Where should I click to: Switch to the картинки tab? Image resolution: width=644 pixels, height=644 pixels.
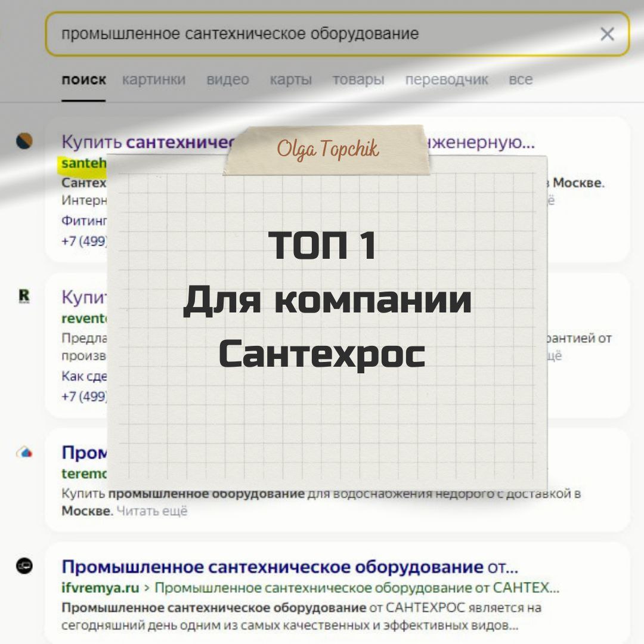(x=154, y=80)
